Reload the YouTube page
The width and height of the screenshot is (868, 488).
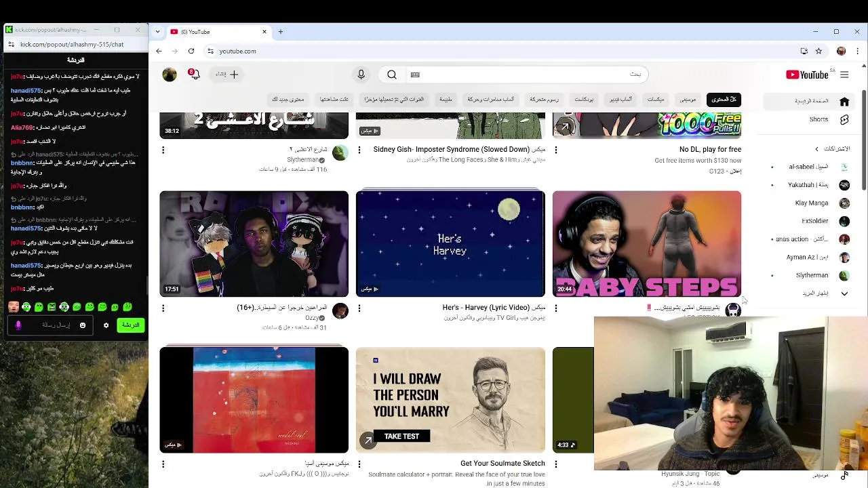tap(191, 51)
